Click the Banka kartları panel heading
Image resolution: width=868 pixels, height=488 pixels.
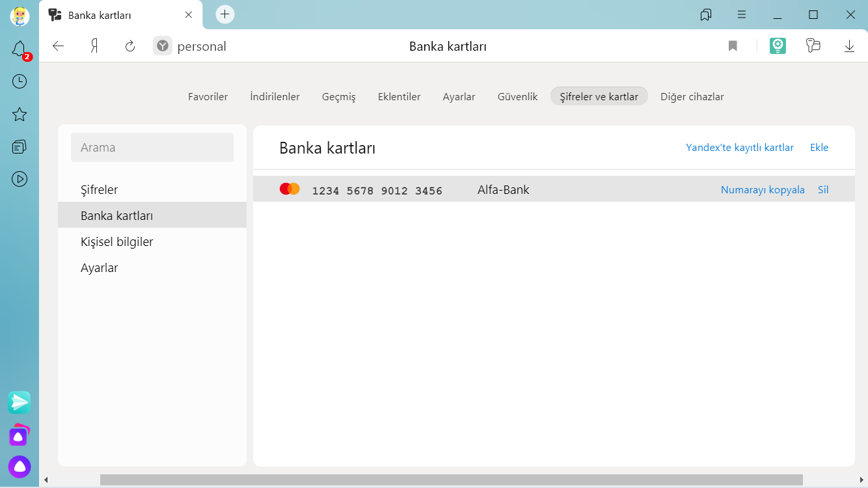[327, 148]
